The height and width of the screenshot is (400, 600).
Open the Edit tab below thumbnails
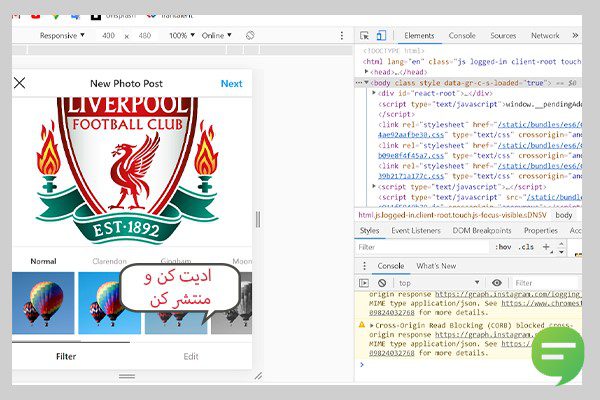(x=191, y=357)
